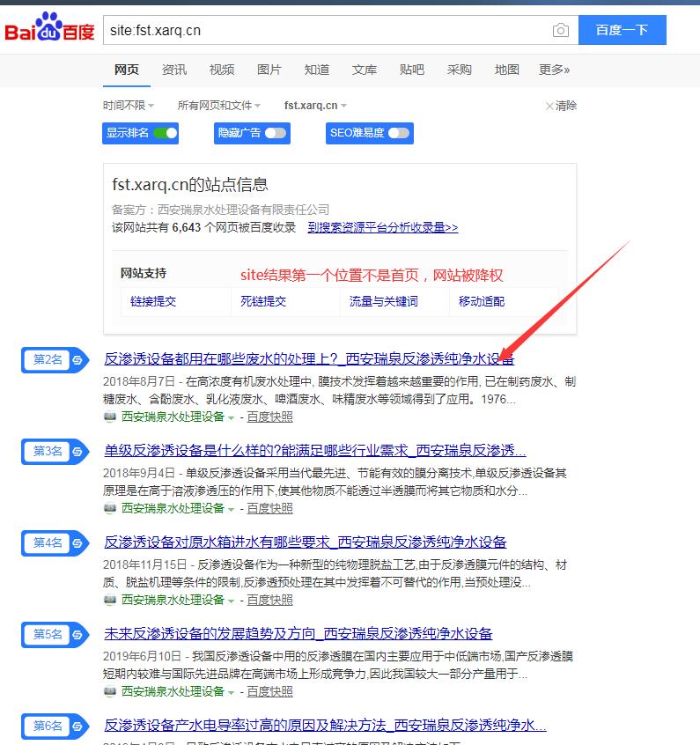The image size is (700, 745).
Task: Click the search input field
Action: click(x=326, y=31)
